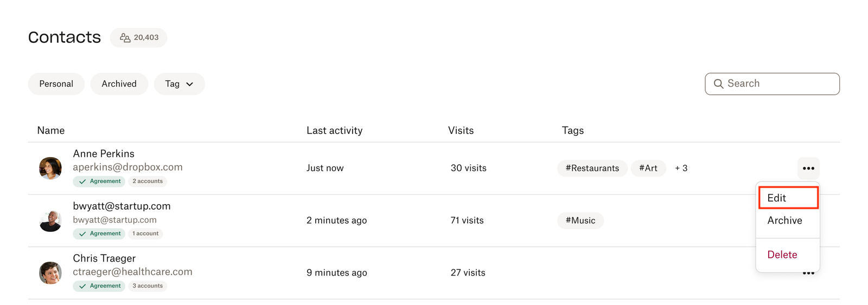Toggle the Personal filter chip
The image size is (868, 305).
pyautogui.click(x=56, y=84)
